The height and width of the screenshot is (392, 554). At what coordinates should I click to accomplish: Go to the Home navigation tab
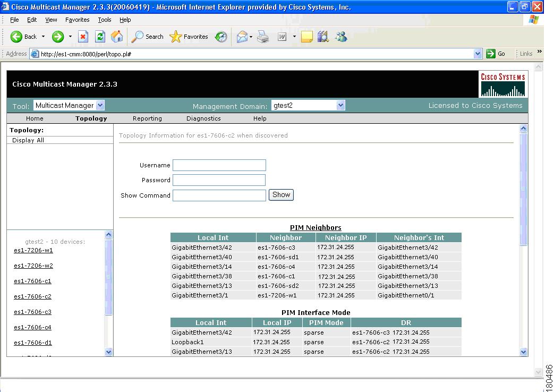pyautogui.click(x=35, y=118)
